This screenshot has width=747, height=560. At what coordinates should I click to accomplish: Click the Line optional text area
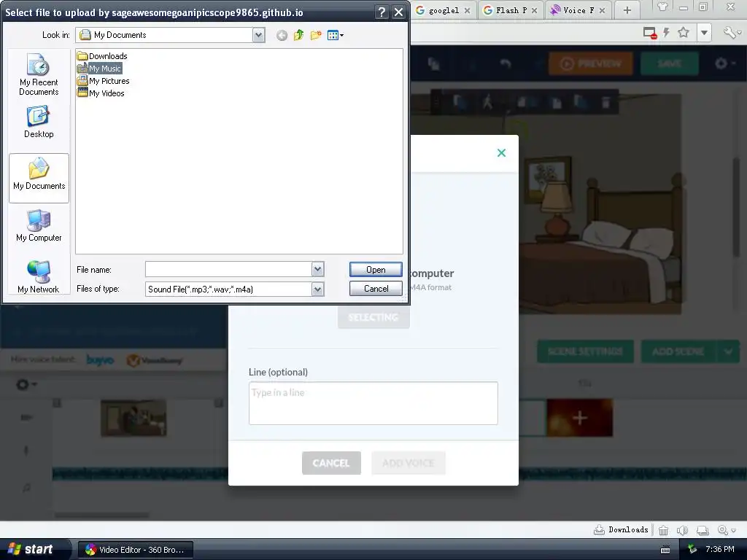(373, 402)
